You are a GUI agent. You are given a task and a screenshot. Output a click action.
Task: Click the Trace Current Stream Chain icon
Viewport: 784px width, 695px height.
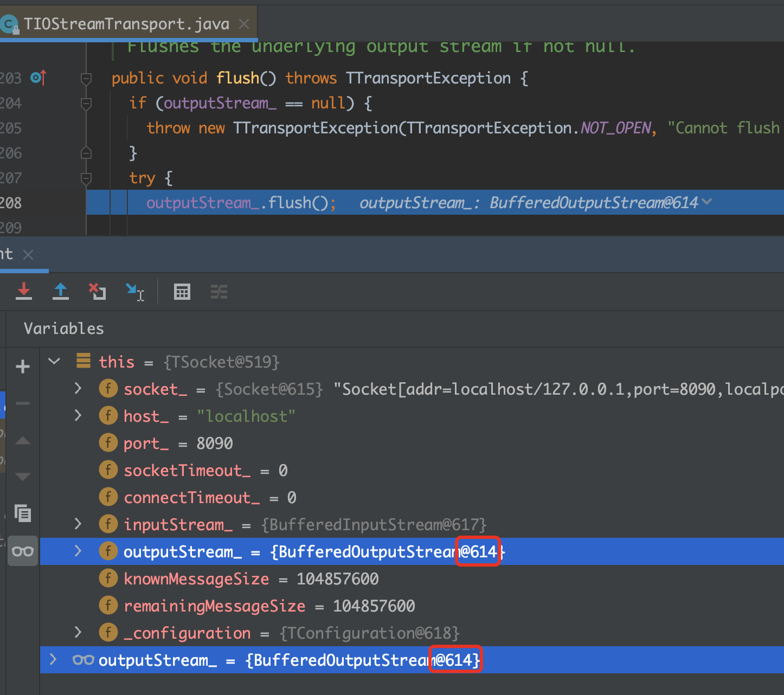pyautogui.click(x=219, y=292)
